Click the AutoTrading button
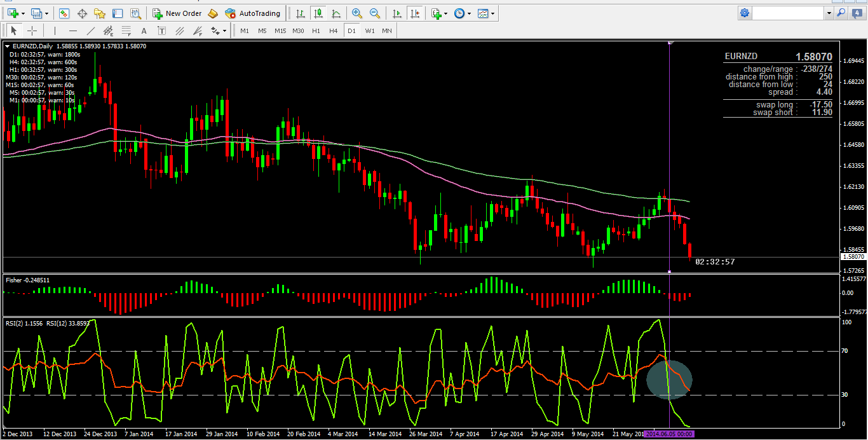Screen dimensions: 868x440 click(x=253, y=13)
